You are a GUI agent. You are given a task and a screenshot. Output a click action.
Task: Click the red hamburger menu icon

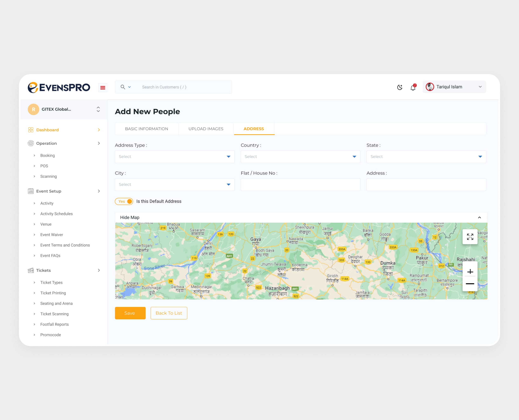[103, 87]
